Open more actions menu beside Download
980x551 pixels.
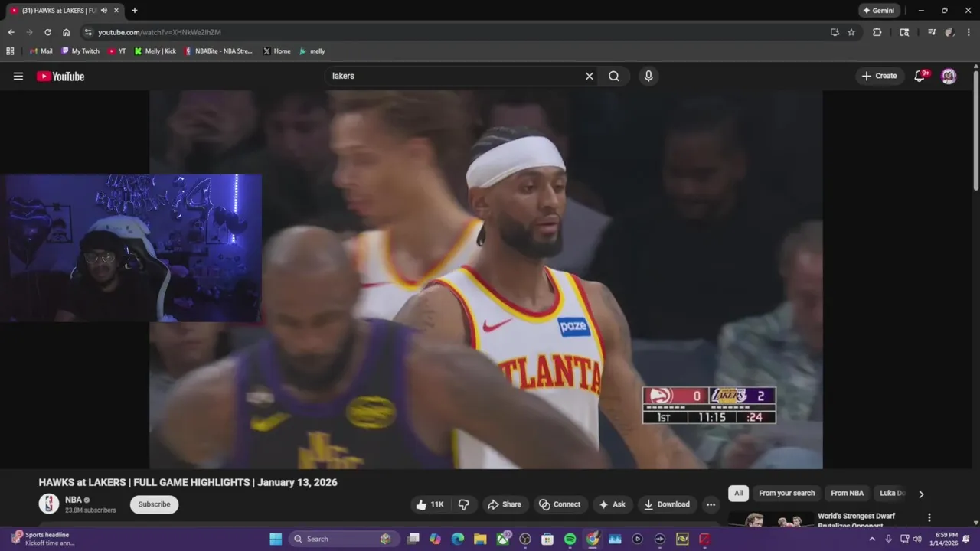pyautogui.click(x=710, y=504)
